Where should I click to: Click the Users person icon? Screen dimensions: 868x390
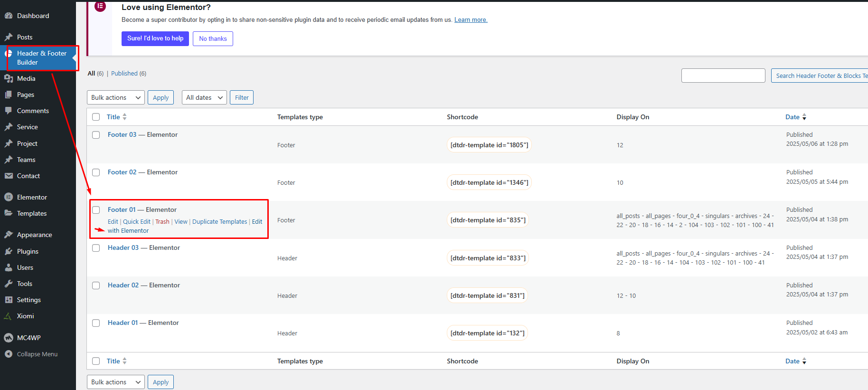9,267
